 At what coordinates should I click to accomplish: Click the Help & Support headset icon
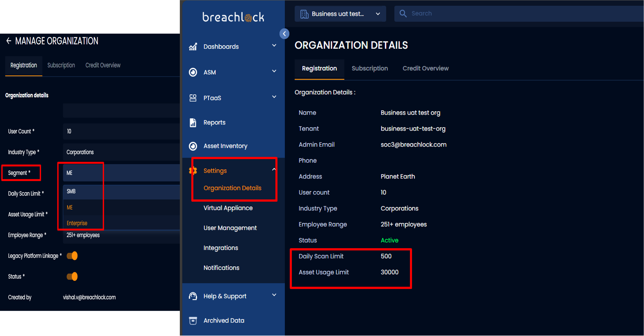193,296
